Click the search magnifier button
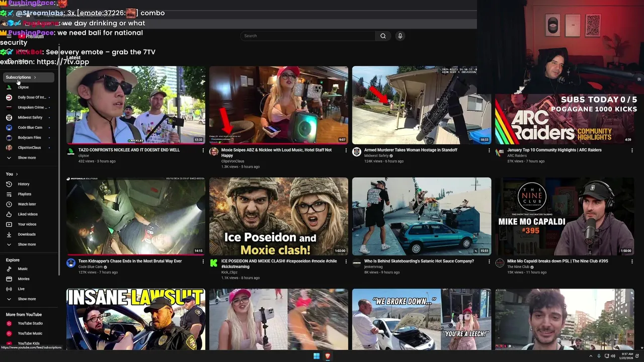 click(x=383, y=36)
